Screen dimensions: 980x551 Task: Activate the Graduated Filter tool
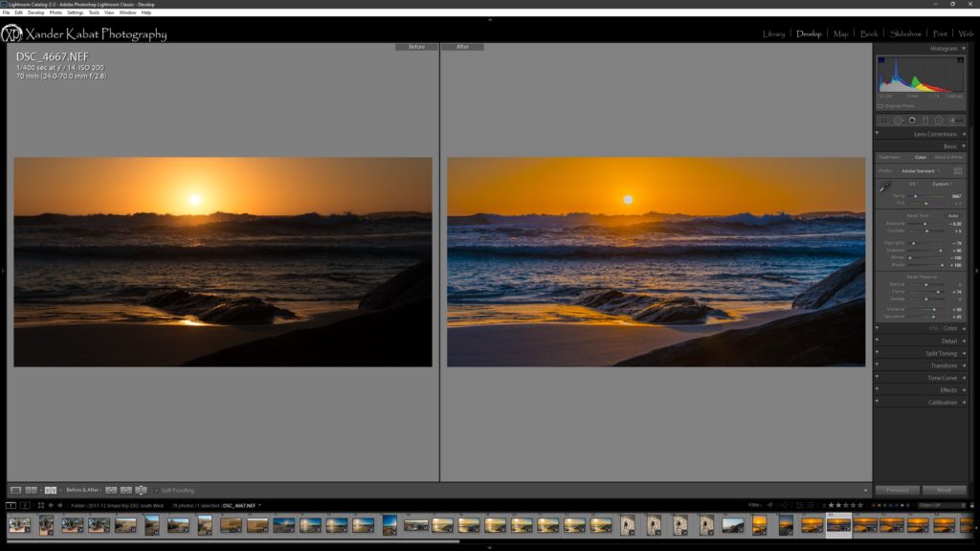tap(924, 121)
